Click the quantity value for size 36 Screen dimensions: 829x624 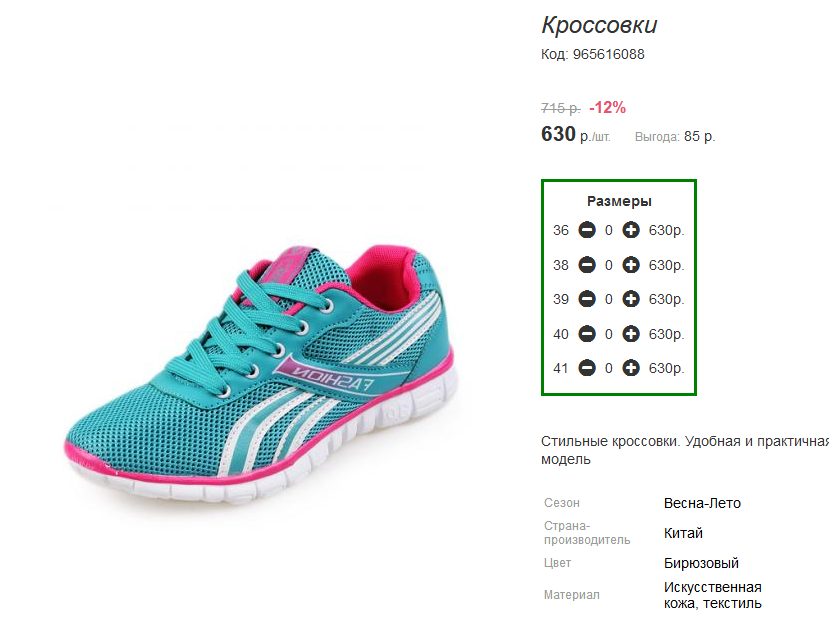coord(609,230)
